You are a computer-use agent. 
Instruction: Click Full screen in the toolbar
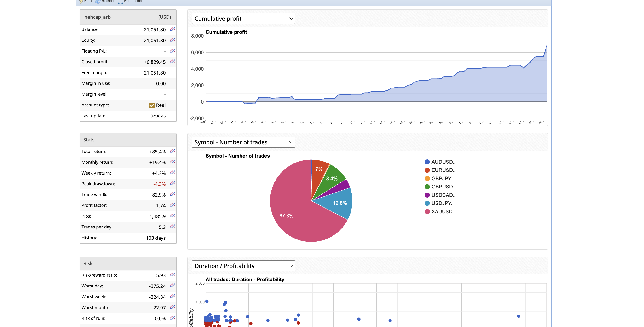(x=133, y=1)
